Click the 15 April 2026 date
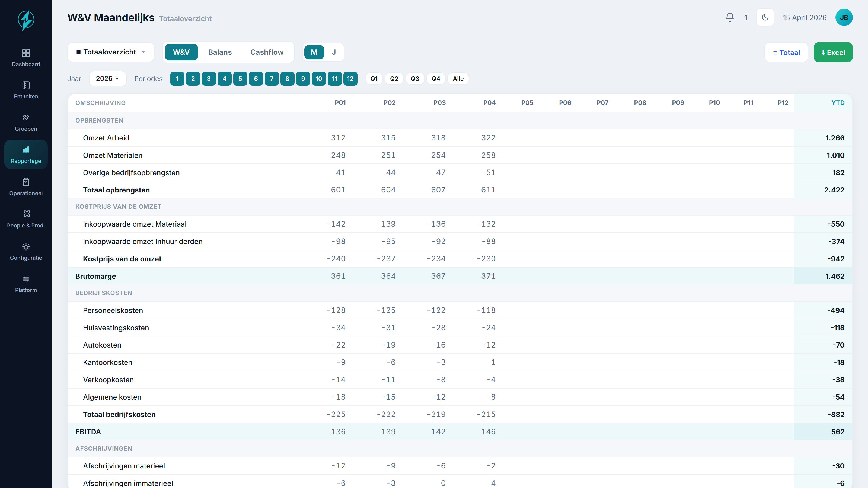 point(805,18)
